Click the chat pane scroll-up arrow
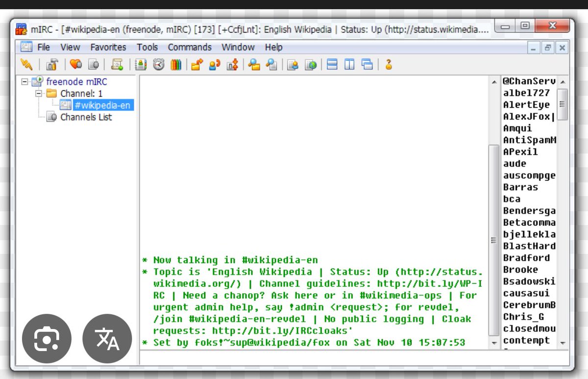Screen dimensions: 588x379 (x=494, y=81)
